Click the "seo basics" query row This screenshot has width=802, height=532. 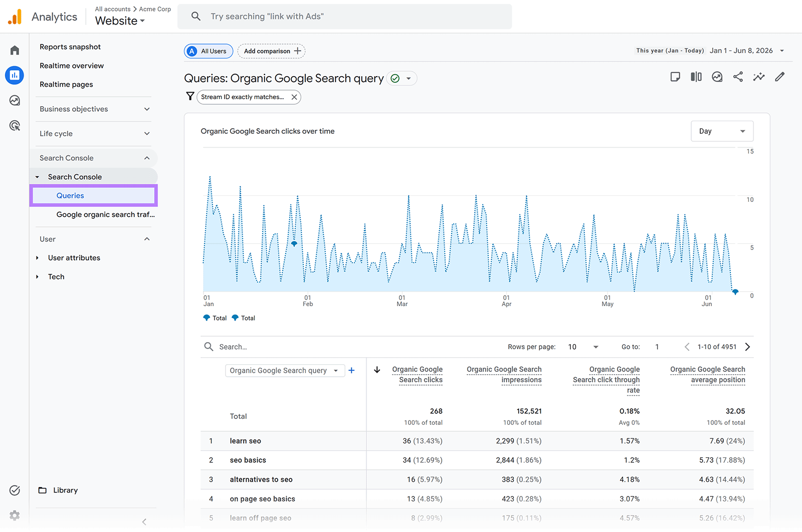click(477, 460)
